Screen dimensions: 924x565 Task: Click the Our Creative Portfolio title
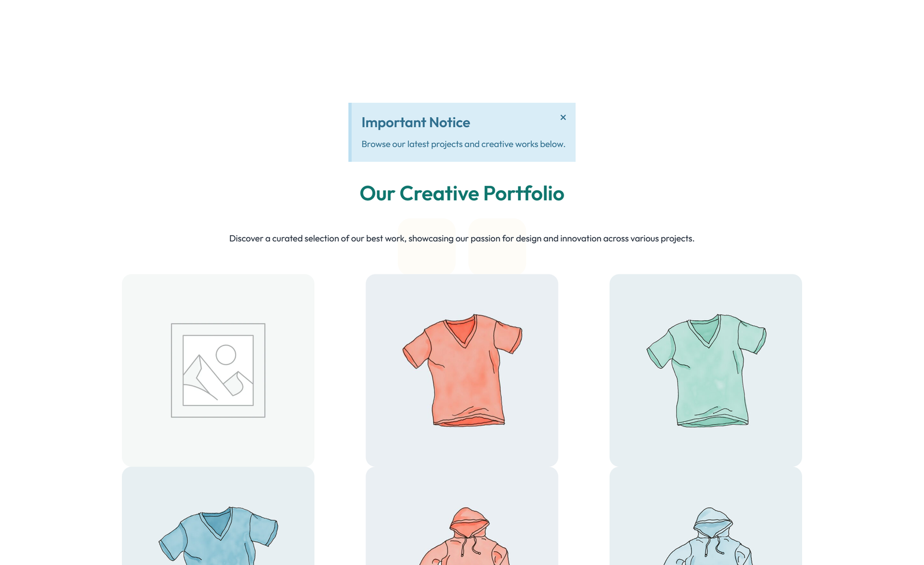tap(462, 194)
